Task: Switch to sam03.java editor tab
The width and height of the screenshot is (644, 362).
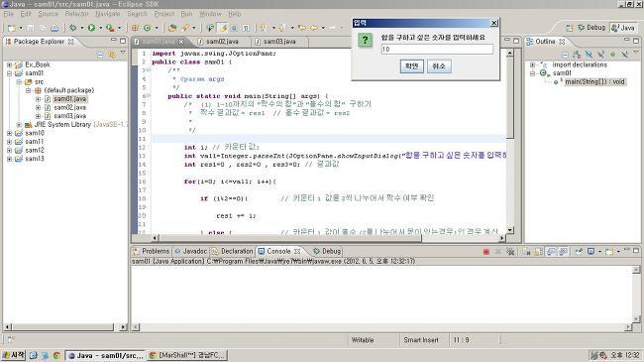Action: pyautogui.click(x=279, y=42)
